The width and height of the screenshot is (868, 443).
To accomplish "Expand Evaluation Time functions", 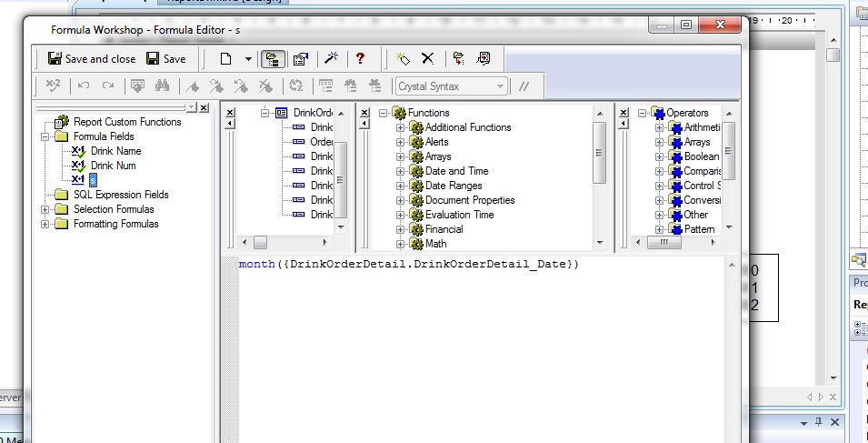I will (x=400, y=215).
